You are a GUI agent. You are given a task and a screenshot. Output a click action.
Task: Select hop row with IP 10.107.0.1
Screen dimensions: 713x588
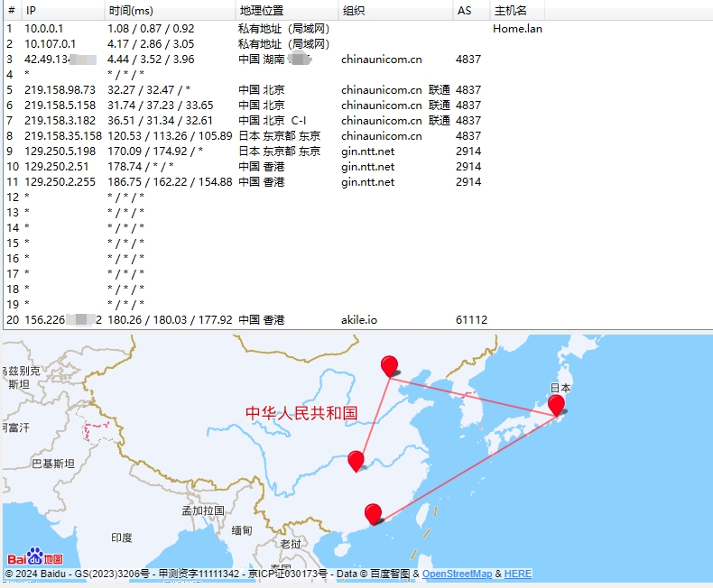click(x=358, y=44)
